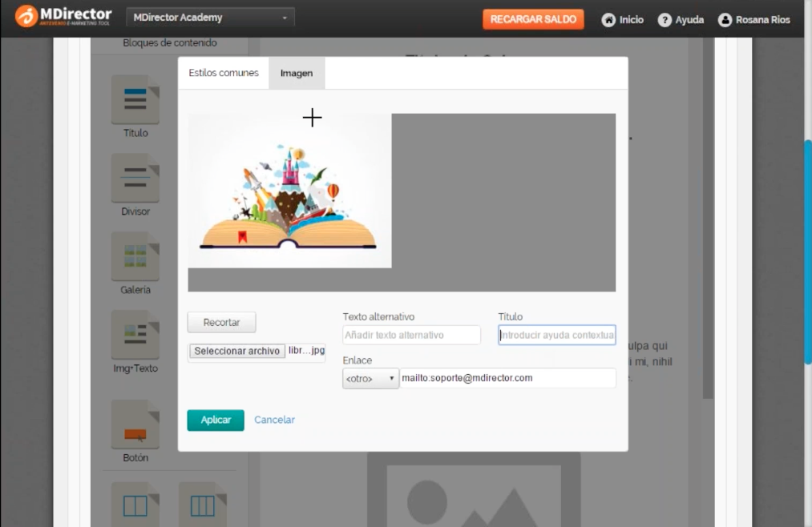
Task: Select the Titulo content block icon
Action: [x=135, y=100]
